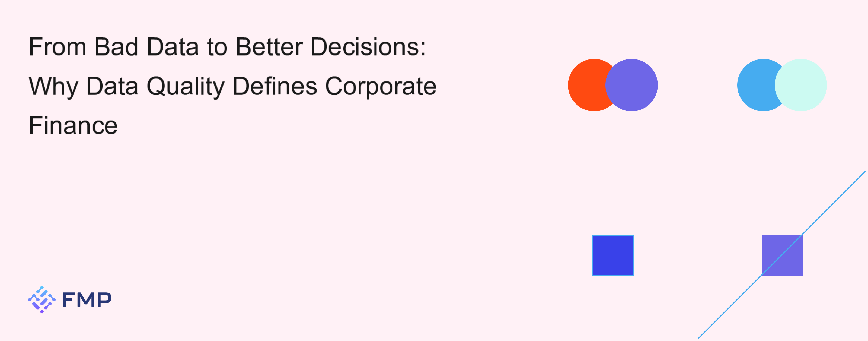Screen dimensions: 868x341
Task: Click the word "Quality" in the headline
Action: tap(186, 86)
